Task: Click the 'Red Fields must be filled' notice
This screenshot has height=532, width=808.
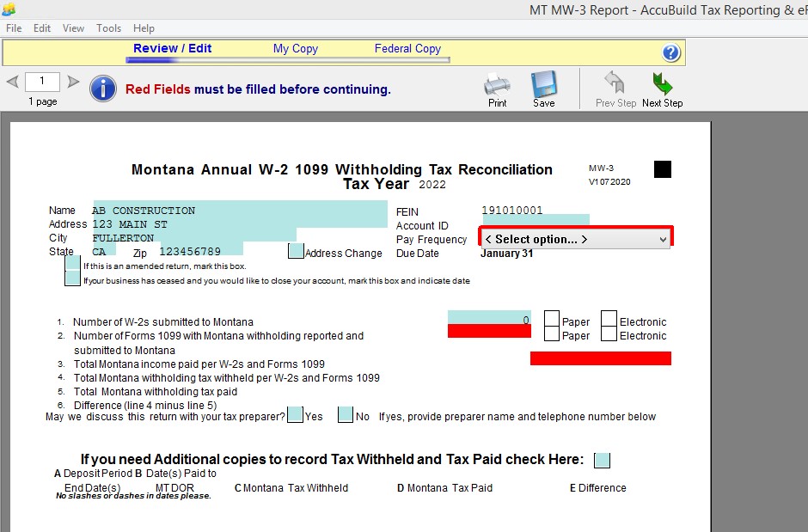Action: [258, 89]
